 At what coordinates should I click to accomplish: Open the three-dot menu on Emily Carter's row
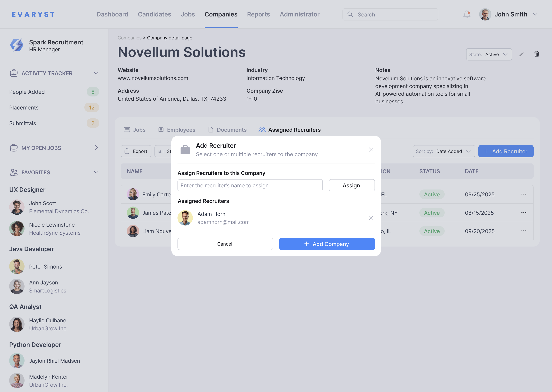point(524,194)
